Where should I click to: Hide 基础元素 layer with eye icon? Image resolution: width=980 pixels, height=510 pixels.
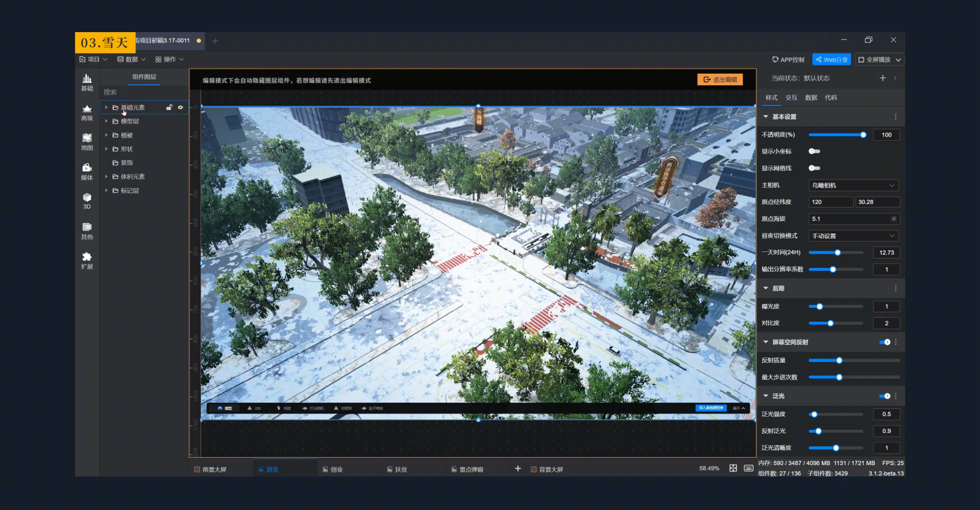180,108
